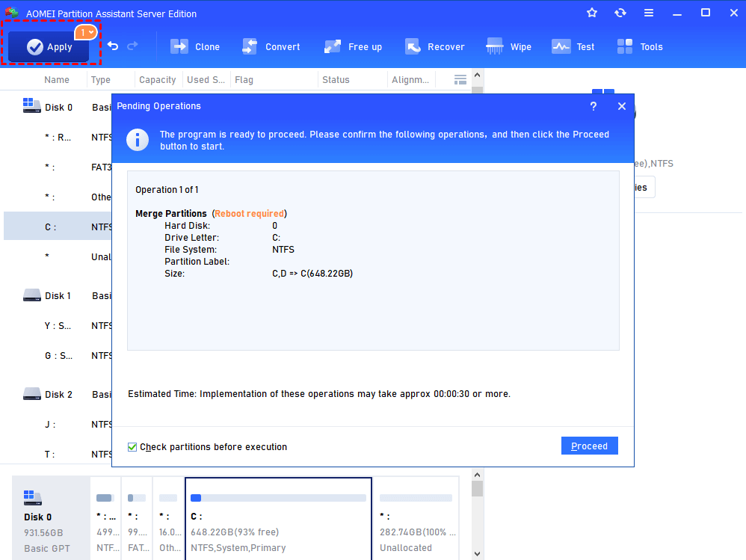This screenshot has width=746, height=560.
Task: Select the 99MB FAT partition block
Action: tap(137, 519)
